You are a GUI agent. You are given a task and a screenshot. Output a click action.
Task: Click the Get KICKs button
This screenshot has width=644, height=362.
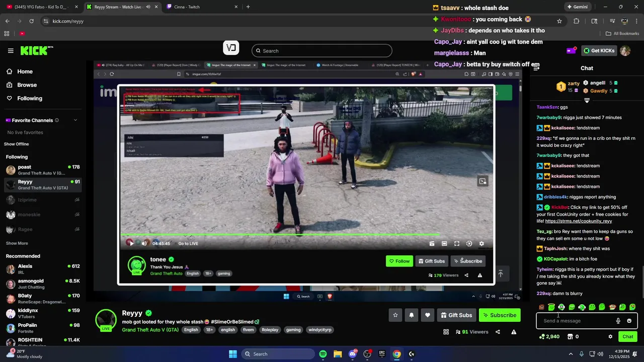tap(599, 50)
